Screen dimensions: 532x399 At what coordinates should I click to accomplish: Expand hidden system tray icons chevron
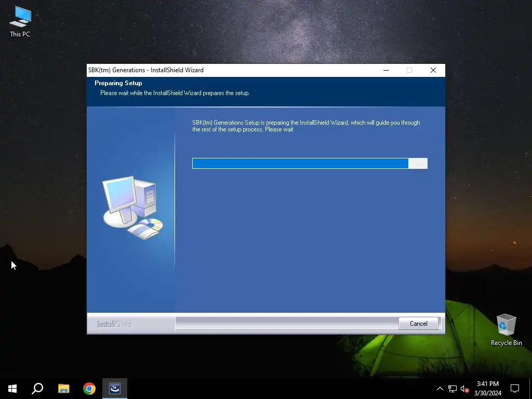point(440,389)
